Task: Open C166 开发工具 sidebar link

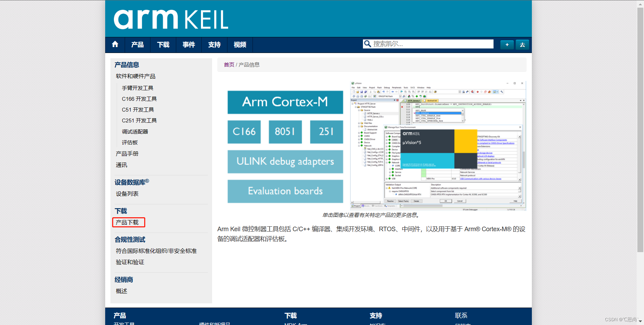Action: [x=139, y=99]
